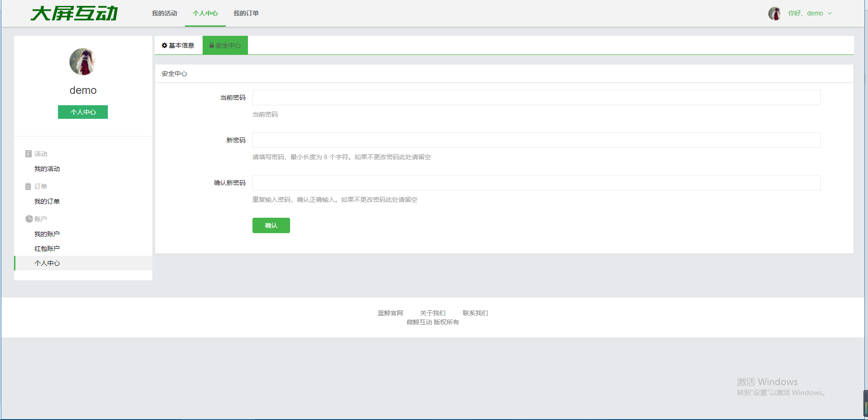Open 我的活动 in top navigation
Screen dimensions: 868x420
165,14
